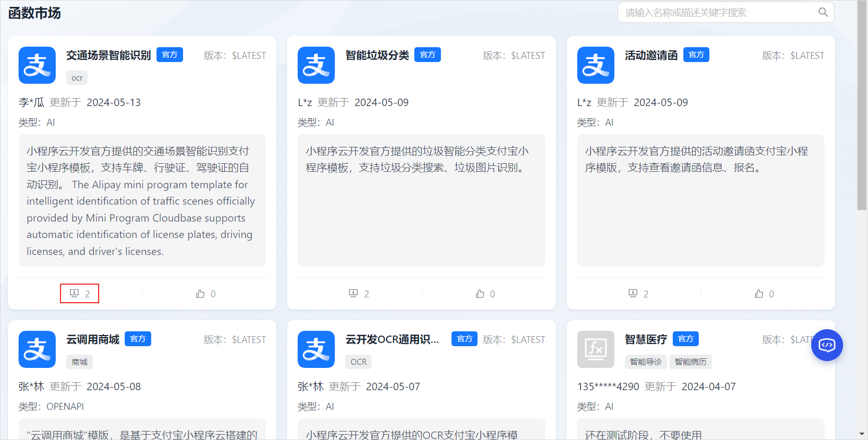Image resolution: width=868 pixels, height=440 pixels.
Task: Click the search magnifier icon
Action: point(823,12)
